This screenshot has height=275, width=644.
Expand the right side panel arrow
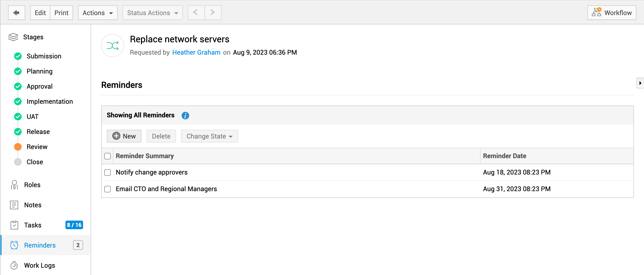click(x=640, y=83)
